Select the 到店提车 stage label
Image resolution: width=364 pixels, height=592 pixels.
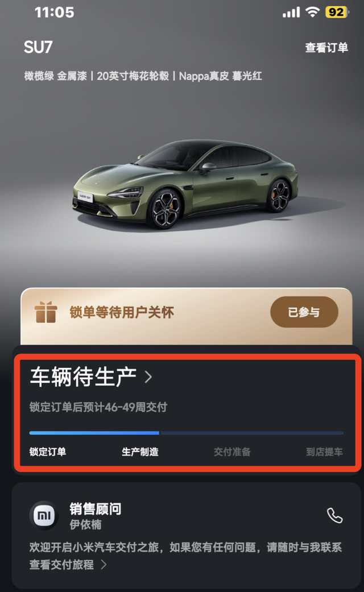(x=324, y=452)
